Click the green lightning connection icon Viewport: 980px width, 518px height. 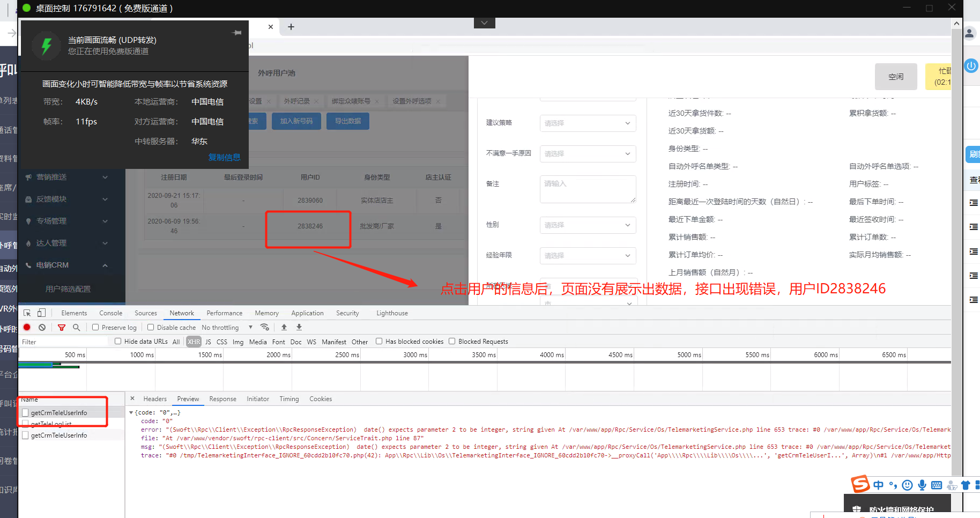click(x=47, y=46)
